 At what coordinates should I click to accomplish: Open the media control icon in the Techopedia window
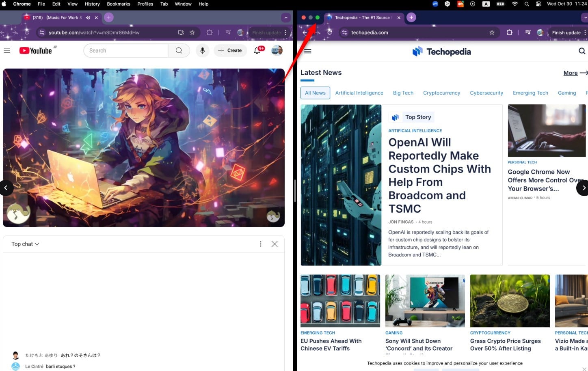click(528, 32)
